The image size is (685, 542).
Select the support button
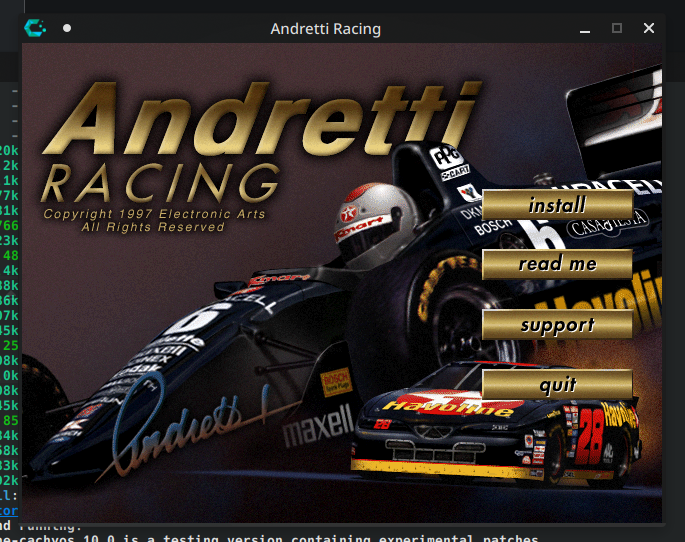[x=557, y=325]
